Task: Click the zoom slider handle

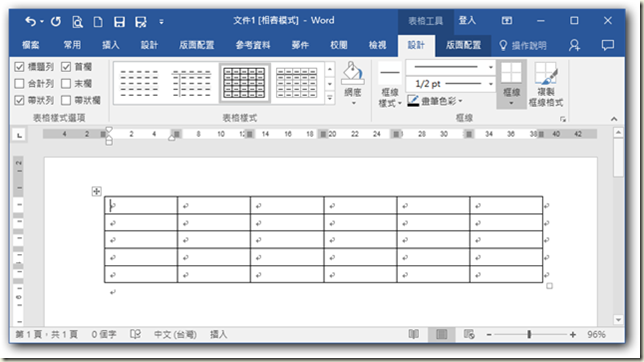Action: pyautogui.click(x=529, y=334)
